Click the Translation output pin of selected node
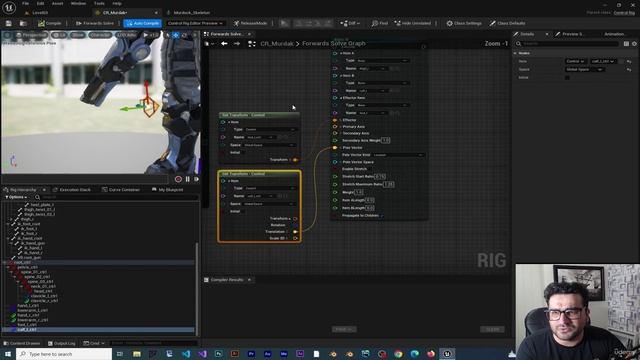Screen dimensions: 640x360 tap(295, 232)
